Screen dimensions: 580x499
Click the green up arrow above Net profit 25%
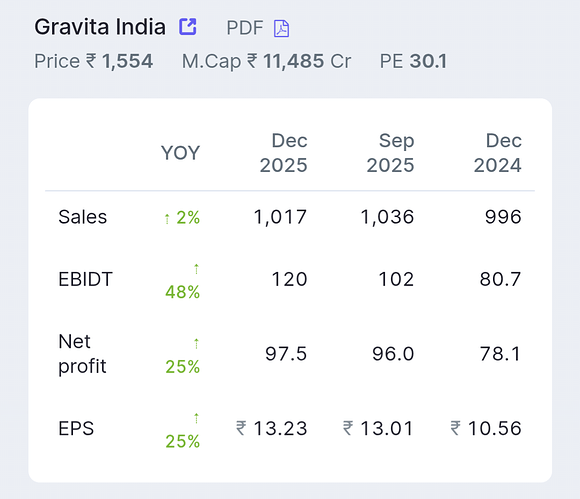coord(196,344)
